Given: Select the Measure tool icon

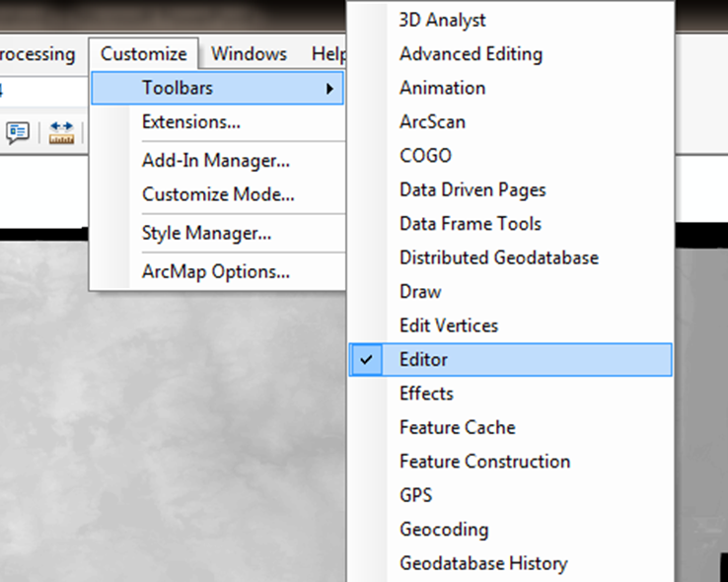Looking at the screenshot, I should click(61, 133).
